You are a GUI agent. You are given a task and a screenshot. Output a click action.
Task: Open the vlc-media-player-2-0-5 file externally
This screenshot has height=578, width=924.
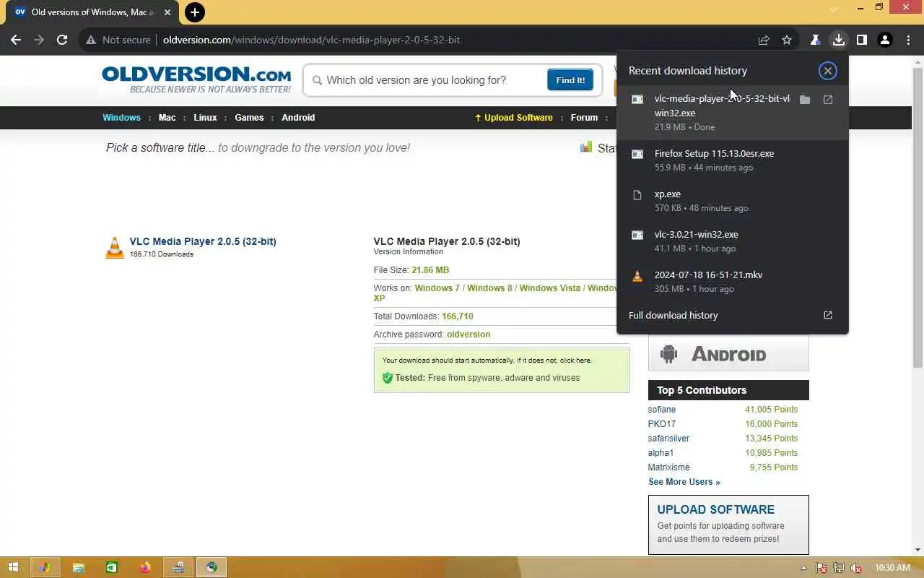[x=828, y=99]
